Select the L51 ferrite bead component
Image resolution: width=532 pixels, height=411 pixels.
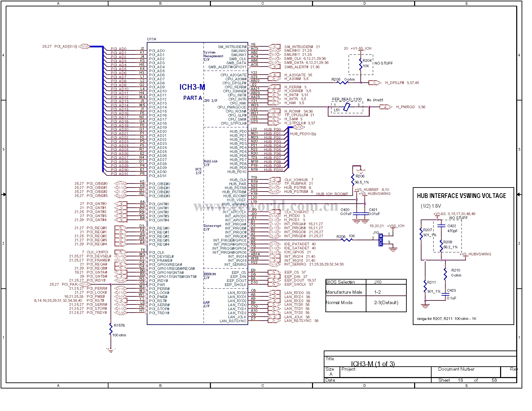pyautogui.click(x=347, y=107)
